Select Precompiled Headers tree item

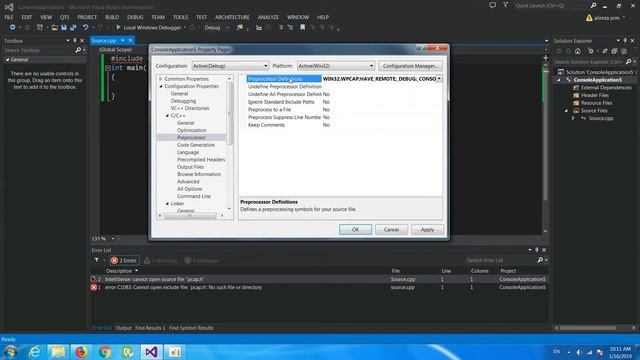(x=201, y=160)
